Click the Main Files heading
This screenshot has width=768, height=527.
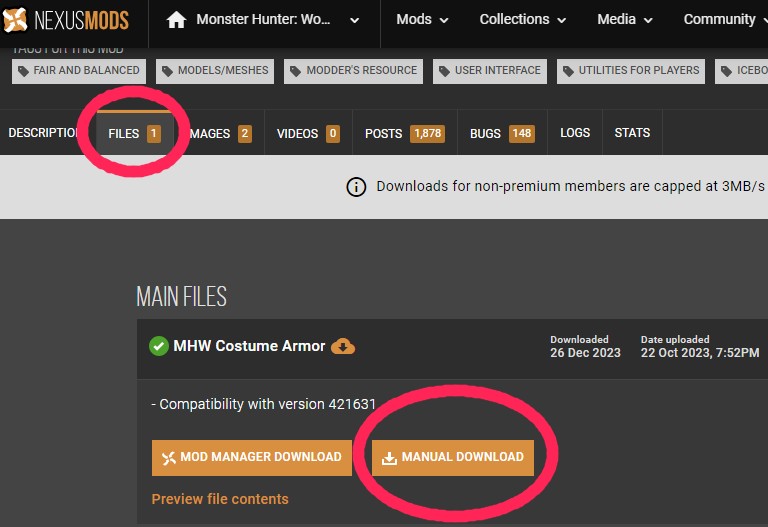pos(181,296)
